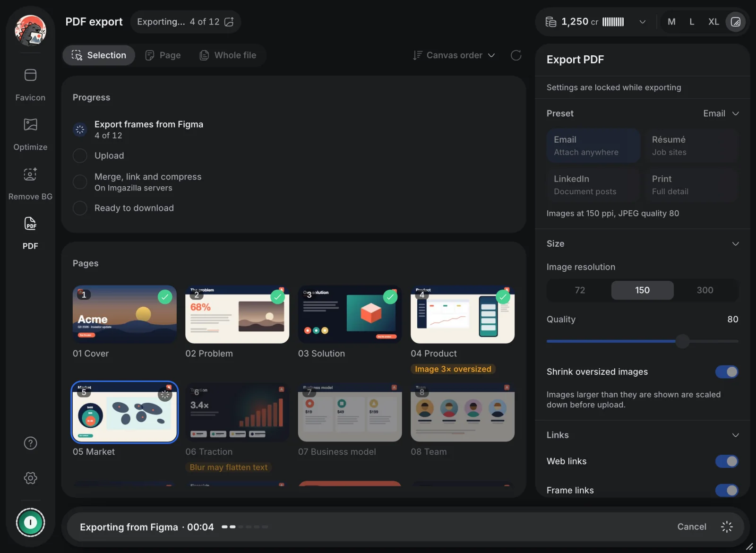Choose the LinkedIn Document posts preset
The height and width of the screenshot is (553, 756).
click(593, 185)
